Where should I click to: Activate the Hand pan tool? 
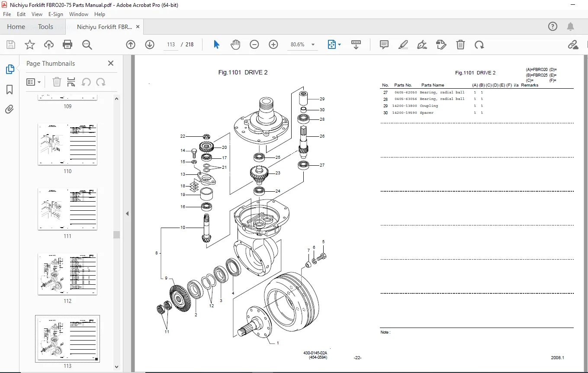(x=235, y=45)
